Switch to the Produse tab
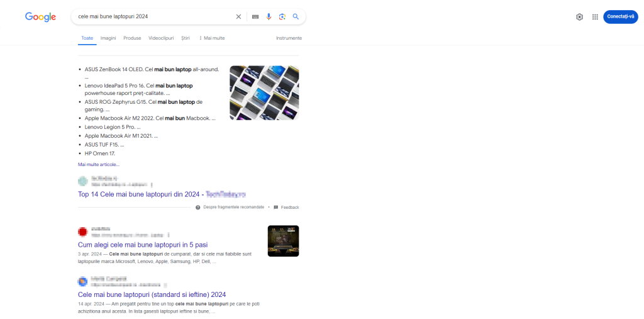Screen dimensions: 644x319 [x=132, y=38]
